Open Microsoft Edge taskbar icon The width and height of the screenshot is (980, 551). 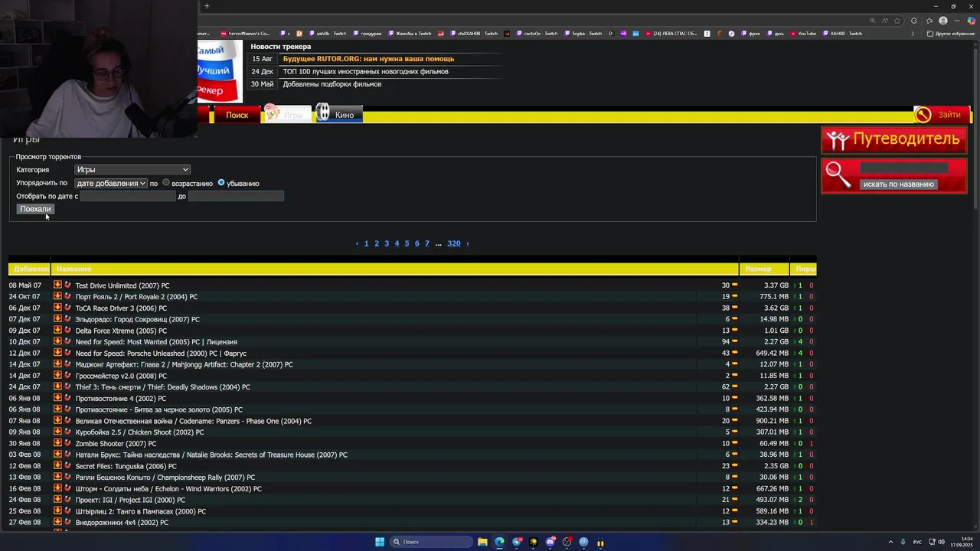499,542
